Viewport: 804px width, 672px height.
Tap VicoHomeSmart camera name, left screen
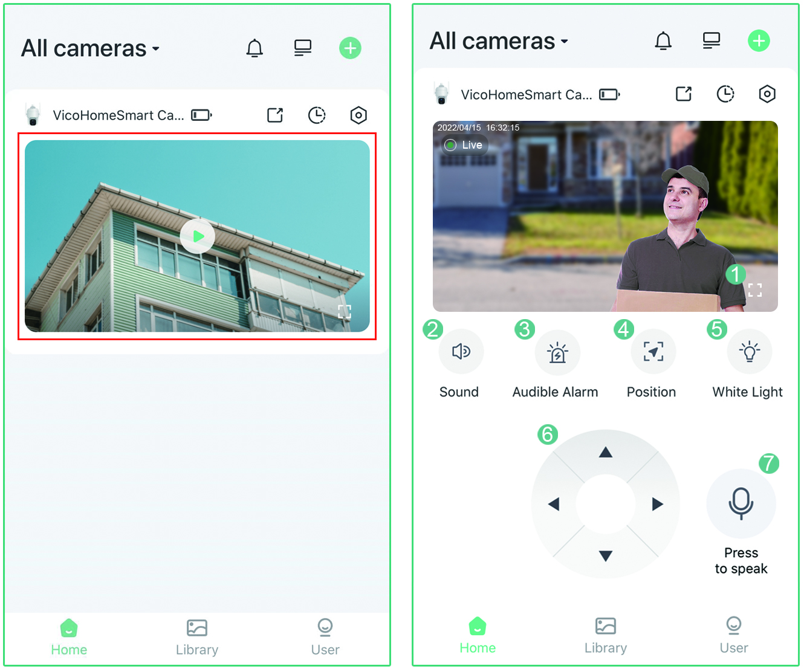tap(118, 115)
